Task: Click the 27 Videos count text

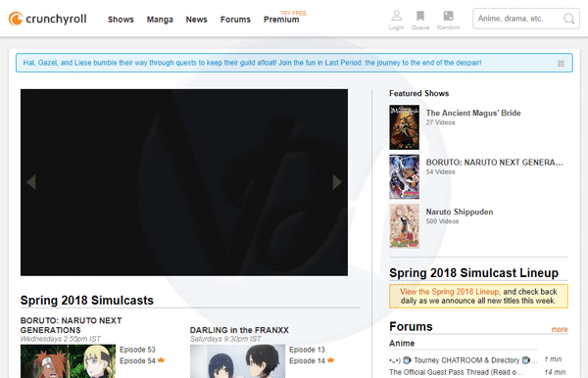Action: click(440, 122)
